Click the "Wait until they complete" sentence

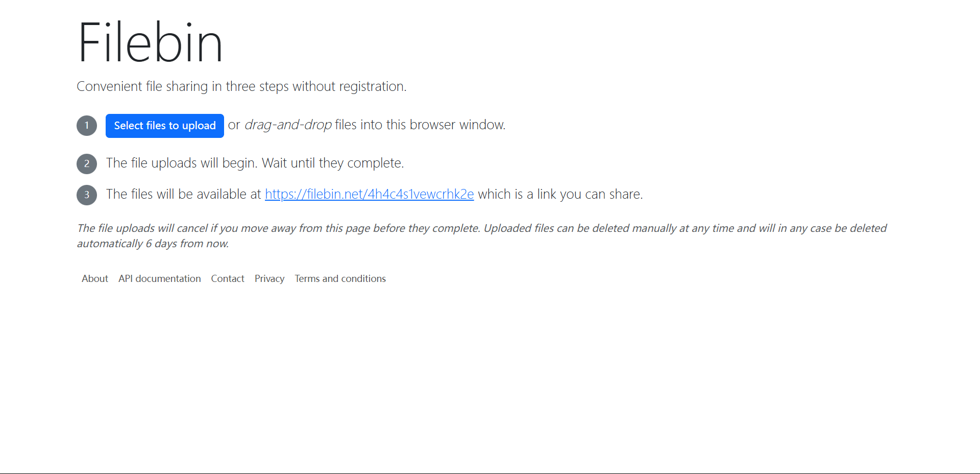pos(332,163)
